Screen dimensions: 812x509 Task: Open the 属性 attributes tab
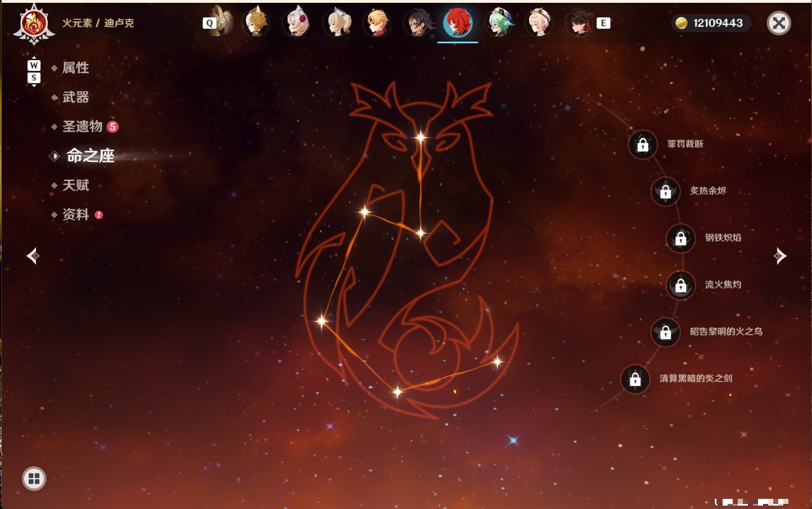click(75, 68)
